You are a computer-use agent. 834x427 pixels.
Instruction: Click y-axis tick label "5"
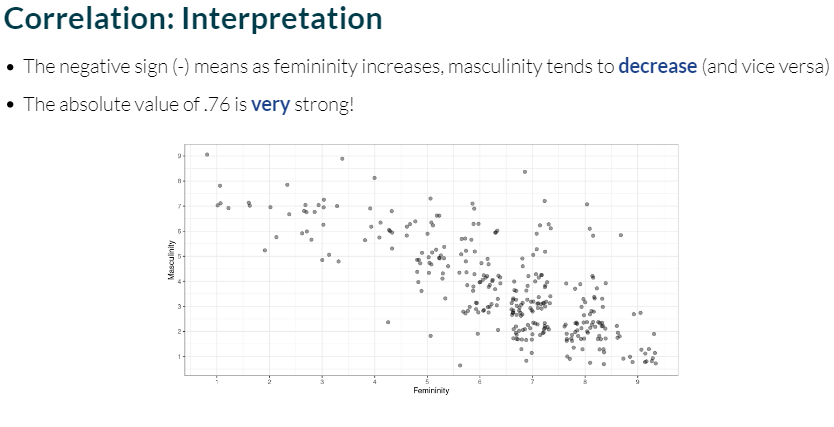[x=180, y=256]
